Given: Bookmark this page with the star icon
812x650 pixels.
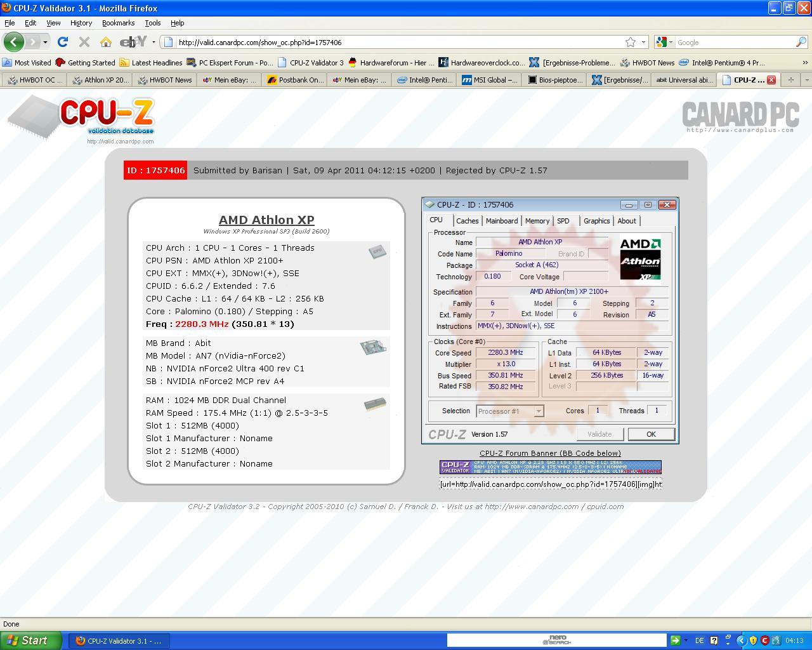Looking at the screenshot, I should [630, 42].
